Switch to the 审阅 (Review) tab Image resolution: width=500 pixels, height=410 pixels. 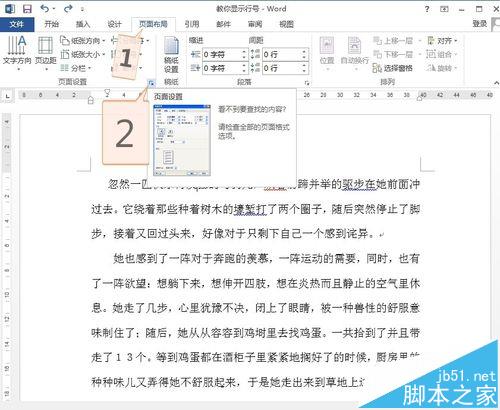tap(255, 24)
